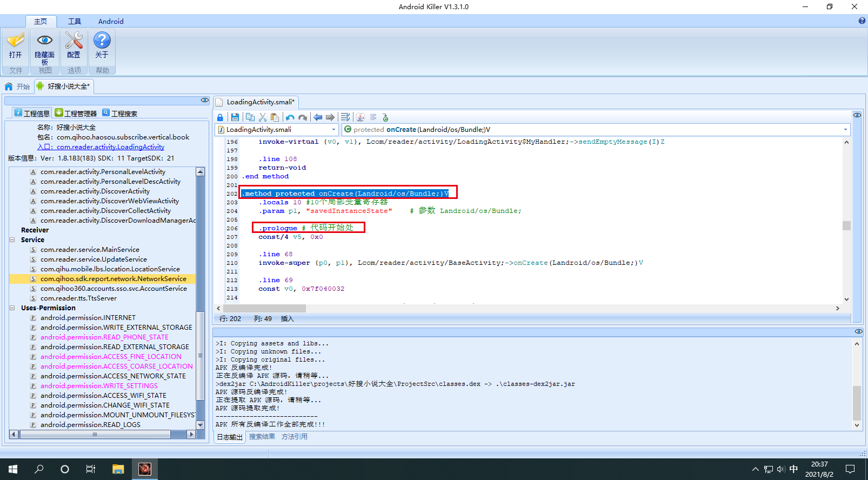
Task: Collapse the Service tree node
Action: point(12,239)
